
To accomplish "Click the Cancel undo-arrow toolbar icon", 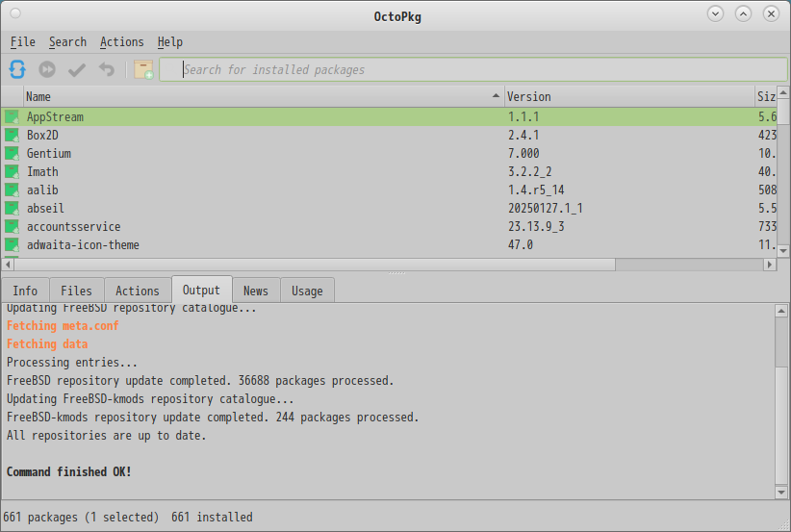I will (107, 69).
